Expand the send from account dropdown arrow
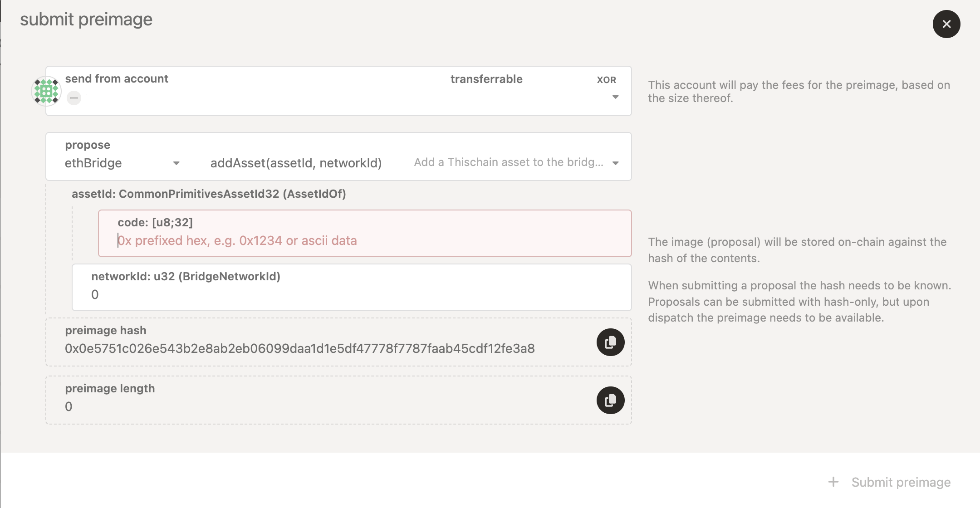 [x=615, y=97]
